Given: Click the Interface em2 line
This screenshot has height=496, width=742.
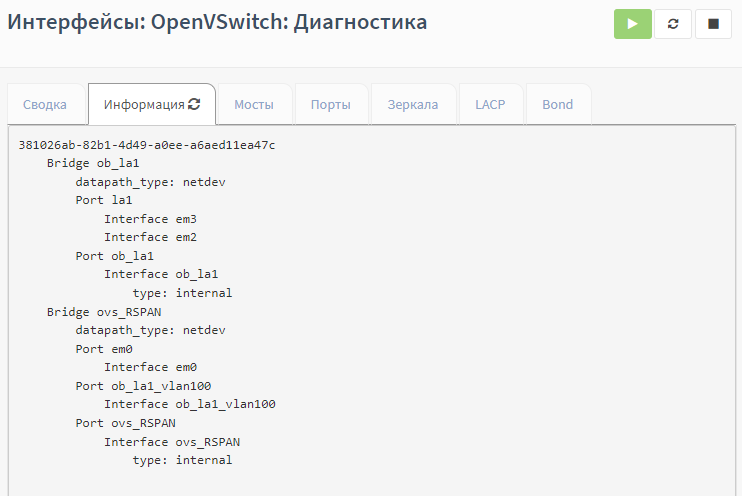Looking at the screenshot, I should pos(150,237).
